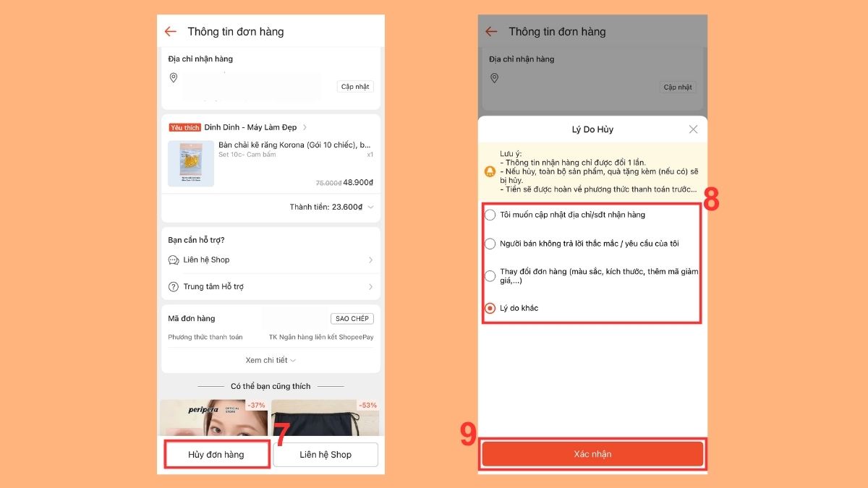Select the "Lý do khác" radio button
The width and height of the screenshot is (868, 488).
(490, 308)
